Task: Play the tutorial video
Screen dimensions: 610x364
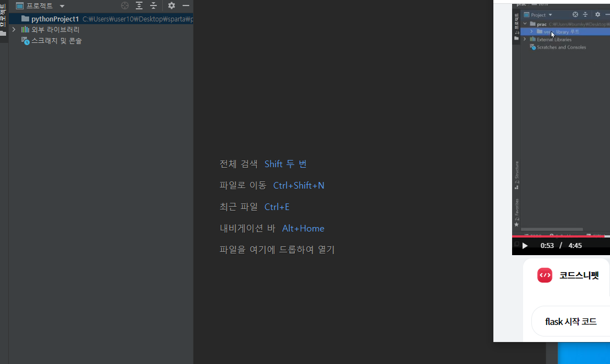Action: pos(525,246)
